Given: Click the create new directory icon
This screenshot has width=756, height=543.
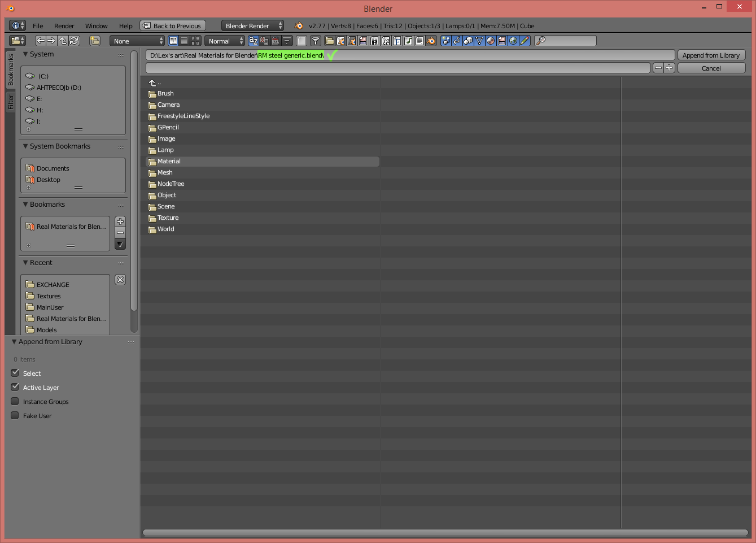Looking at the screenshot, I should (x=95, y=41).
